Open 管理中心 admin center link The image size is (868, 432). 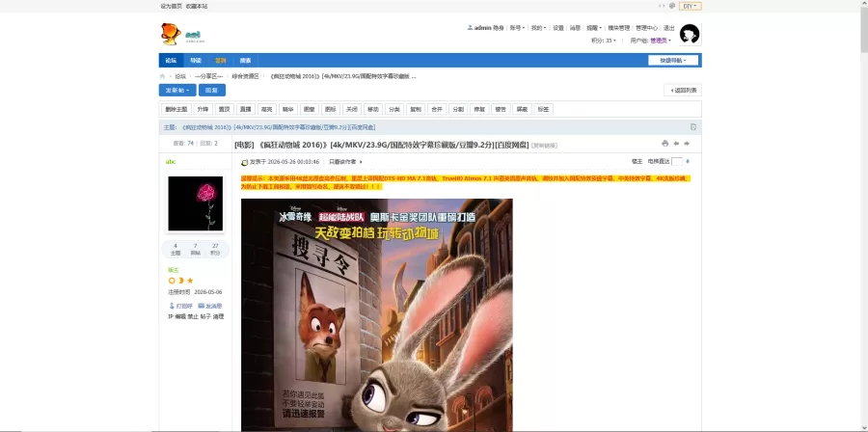[646, 28]
